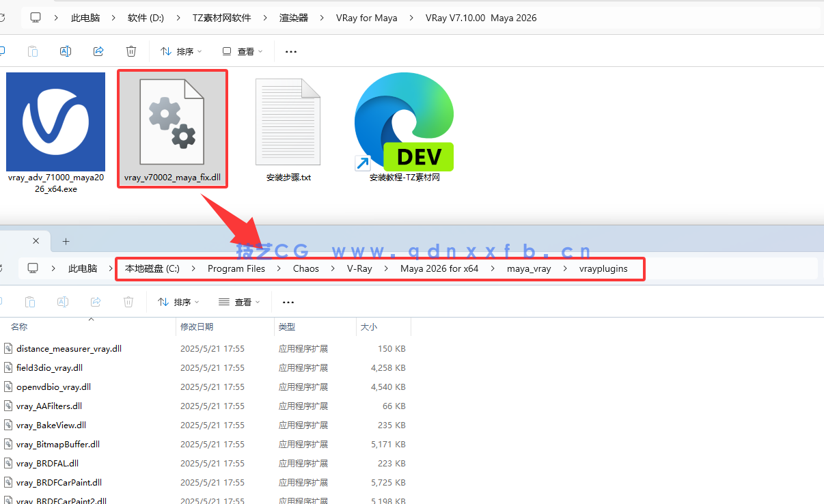The image size is (824, 504).
Task: Click the Delete trash icon in top toolbar
Action: pos(131,51)
